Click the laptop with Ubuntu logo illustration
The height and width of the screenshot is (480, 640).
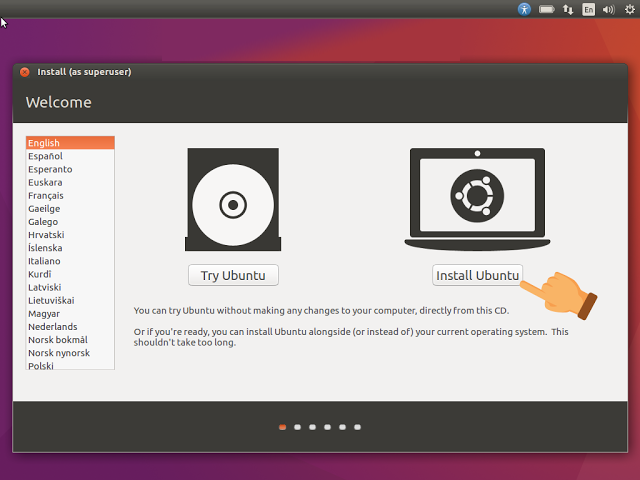pyautogui.click(x=477, y=200)
